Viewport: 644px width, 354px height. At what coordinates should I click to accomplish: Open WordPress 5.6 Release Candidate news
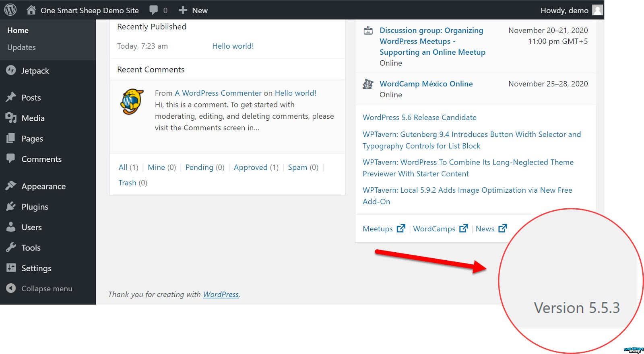419,117
